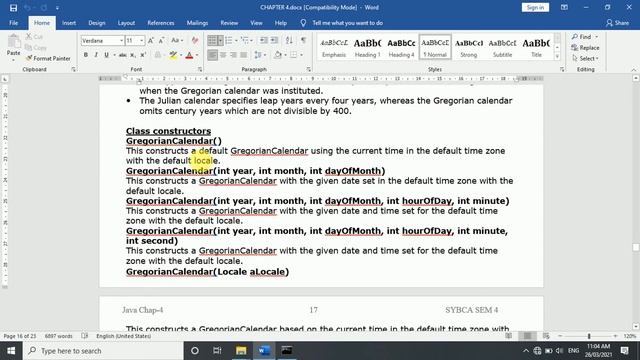Open Paragraph dialog launcher
Image resolution: width=640 pixels, height=360 pixels.
pyautogui.click(x=309, y=69)
